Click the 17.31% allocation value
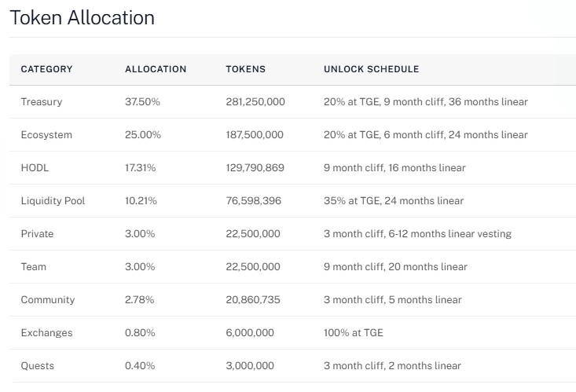576x392 pixels. point(141,168)
